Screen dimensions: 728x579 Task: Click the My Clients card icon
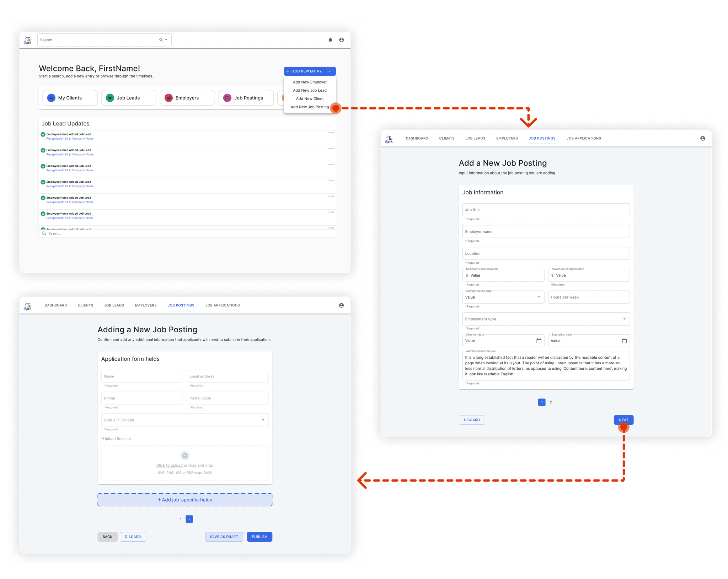(x=52, y=98)
